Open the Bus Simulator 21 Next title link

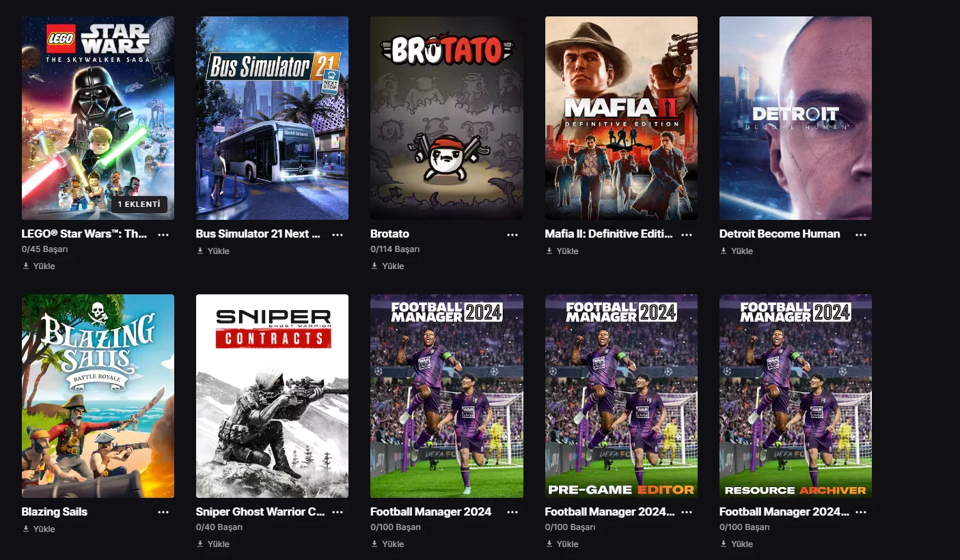click(258, 234)
